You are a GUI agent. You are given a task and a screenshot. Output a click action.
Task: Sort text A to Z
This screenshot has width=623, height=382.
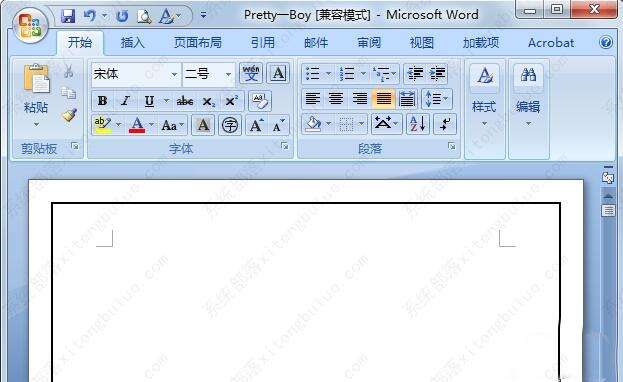click(418, 124)
